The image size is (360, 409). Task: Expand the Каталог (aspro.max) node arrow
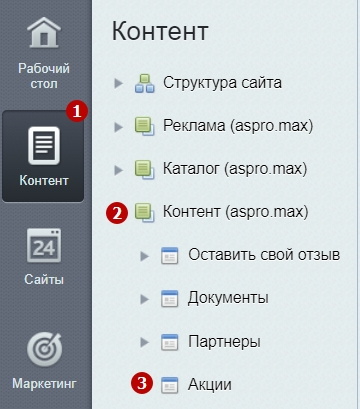pos(118,170)
